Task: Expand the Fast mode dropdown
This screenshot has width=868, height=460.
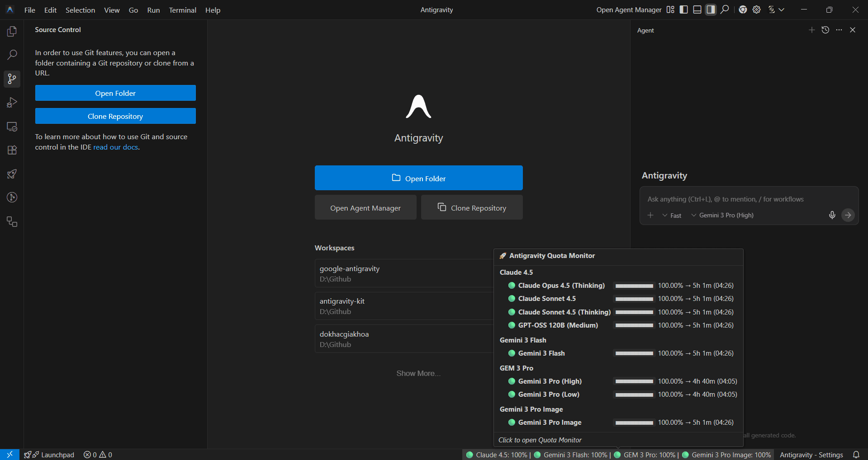Action: tap(671, 215)
